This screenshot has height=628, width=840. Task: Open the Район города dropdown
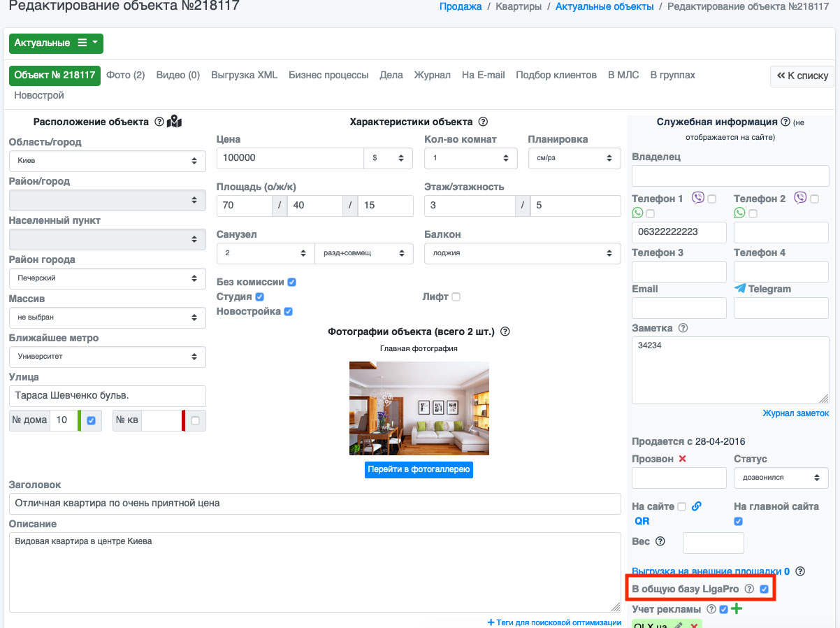[x=107, y=278]
